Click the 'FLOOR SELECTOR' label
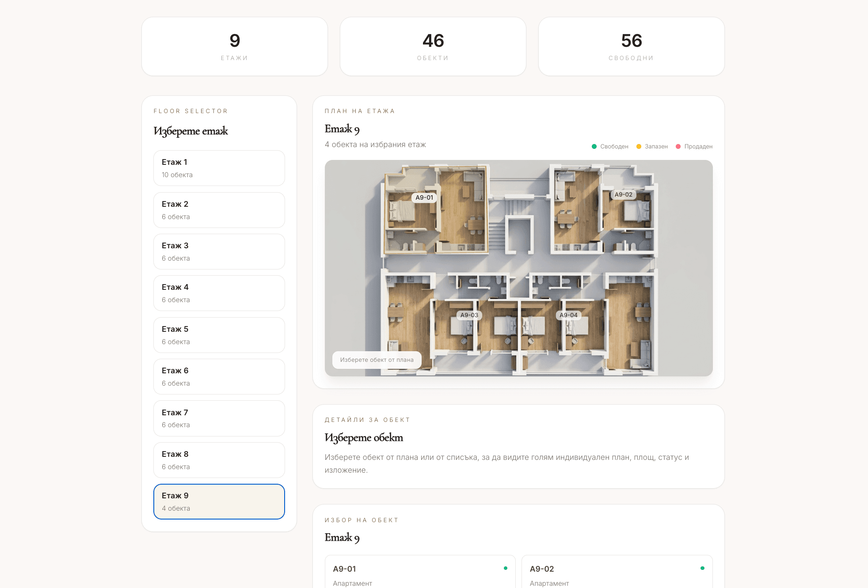The image size is (868, 588). (190, 111)
